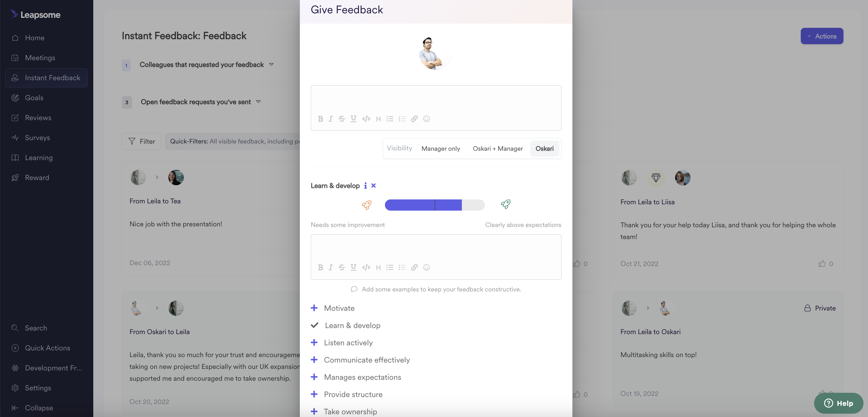Insert code block in top feedback editor
Viewport: 868px width, 417px height.
366,119
